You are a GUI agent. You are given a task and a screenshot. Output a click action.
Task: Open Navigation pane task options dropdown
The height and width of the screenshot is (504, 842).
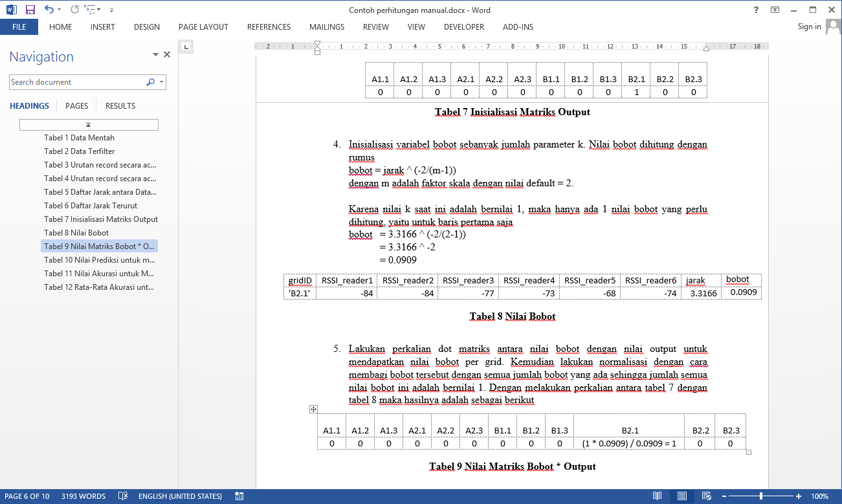[155, 55]
